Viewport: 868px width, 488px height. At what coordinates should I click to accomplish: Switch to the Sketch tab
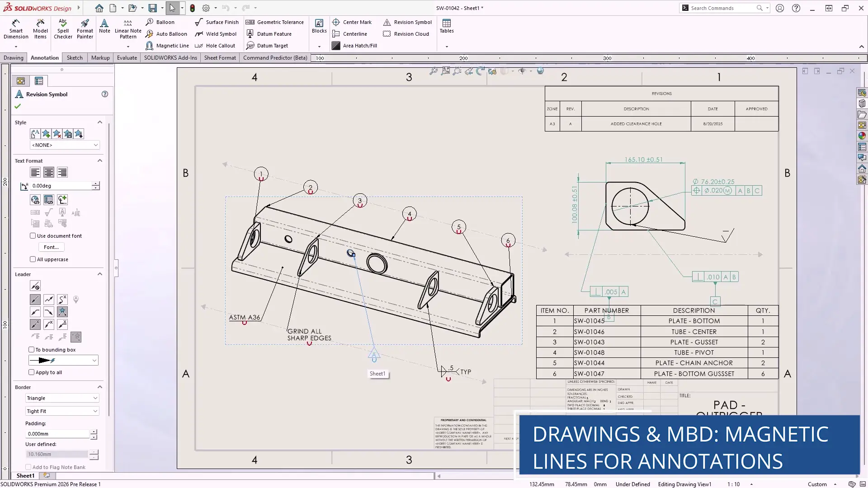74,57
